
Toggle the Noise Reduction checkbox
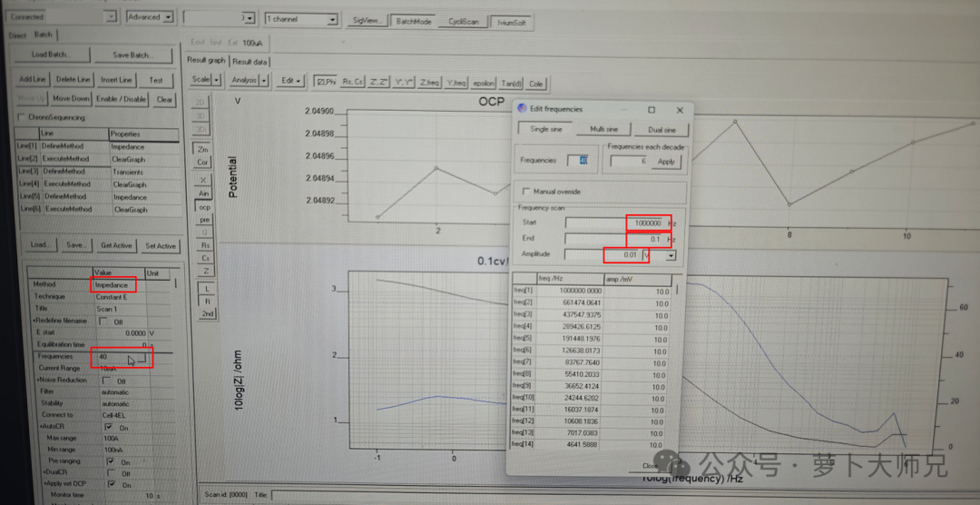point(105,381)
